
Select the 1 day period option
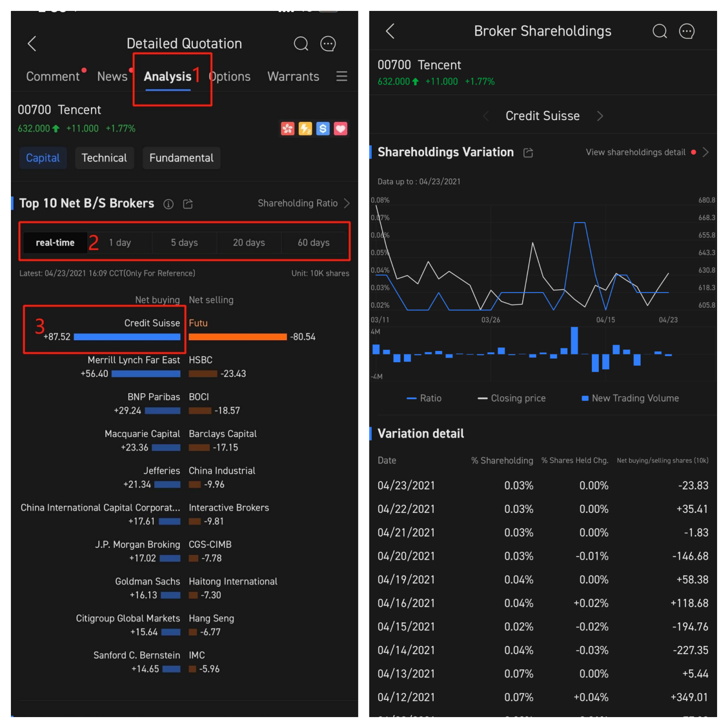click(120, 243)
